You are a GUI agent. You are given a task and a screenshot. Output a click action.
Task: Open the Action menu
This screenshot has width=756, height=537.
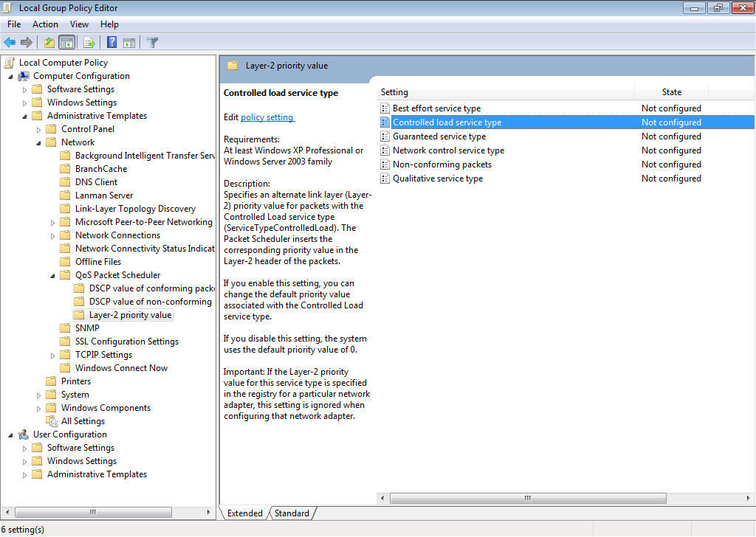(45, 24)
